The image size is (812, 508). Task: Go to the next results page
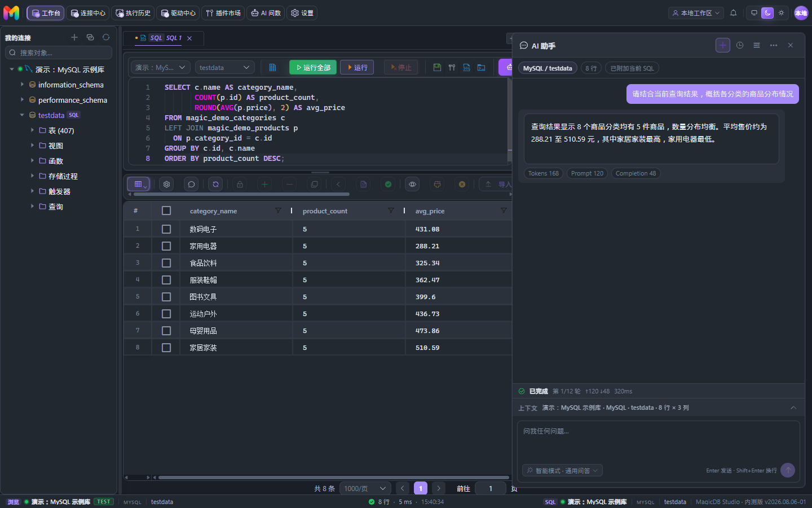click(439, 488)
